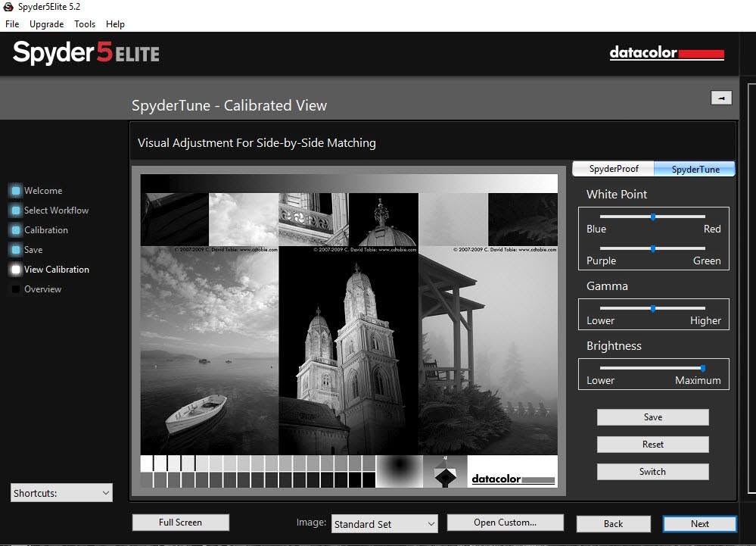This screenshot has height=546, width=756.
Task: Click the Full Screen button
Action: pos(180,523)
